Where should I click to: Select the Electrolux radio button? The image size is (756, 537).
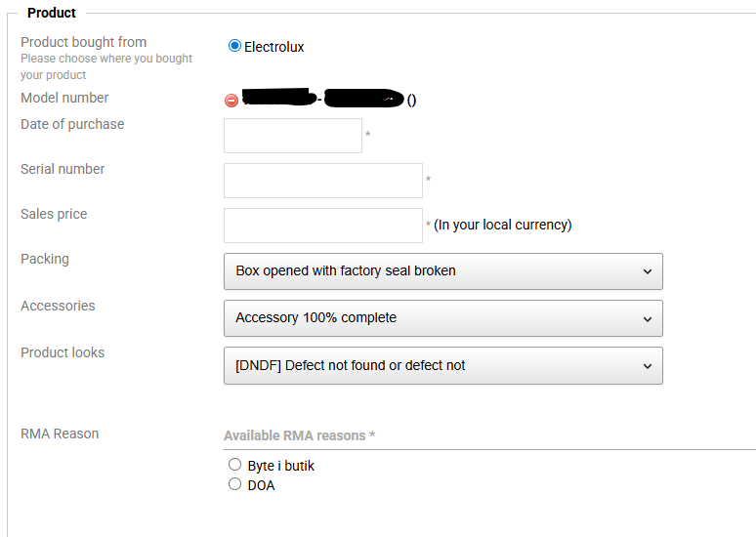tap(234, 46)
